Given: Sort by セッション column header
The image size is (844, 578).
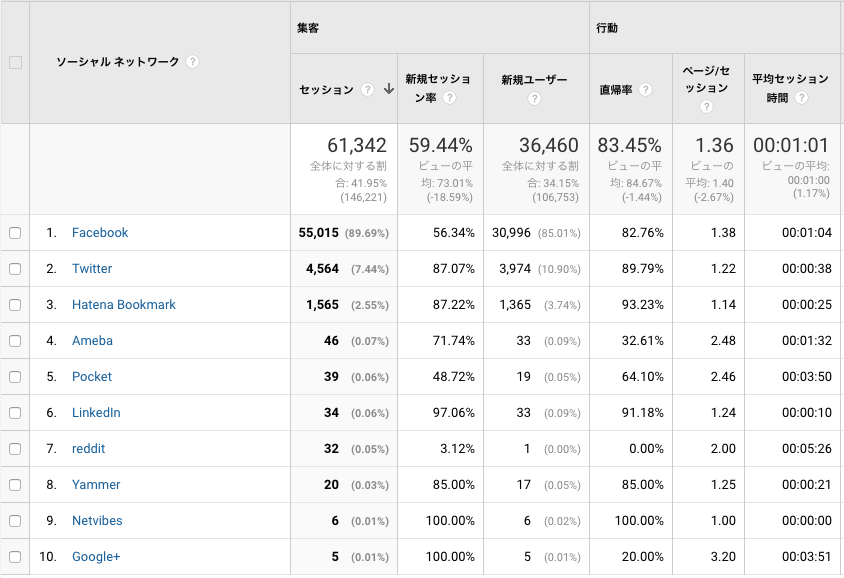Looking at the screenshot, I should [326, 89].
